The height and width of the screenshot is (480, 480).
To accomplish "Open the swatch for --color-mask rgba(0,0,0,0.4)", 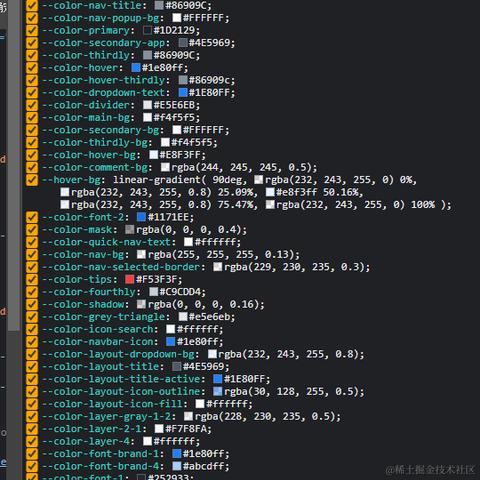I will [x=130, y=230].
